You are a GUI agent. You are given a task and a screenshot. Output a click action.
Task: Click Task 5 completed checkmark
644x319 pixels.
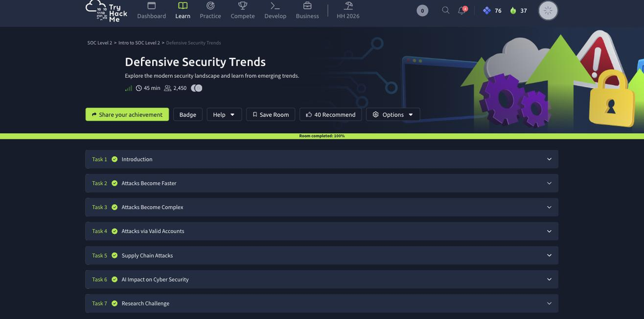click(x=115, y=255)
